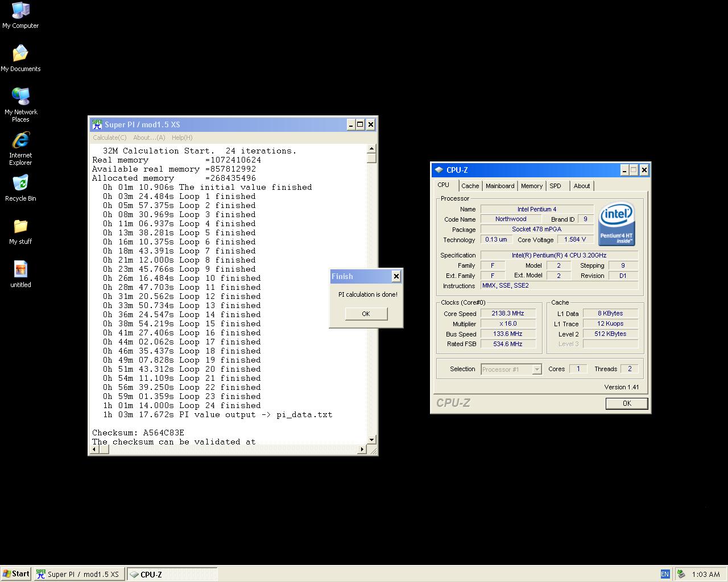The image size is (728, 582).
Task: Click the Intel Pentium 4 name field
Action: tap(537, 209)
